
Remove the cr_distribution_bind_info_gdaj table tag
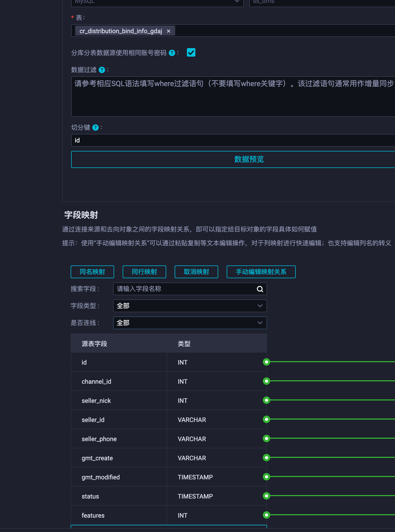(x=169, y=31)
